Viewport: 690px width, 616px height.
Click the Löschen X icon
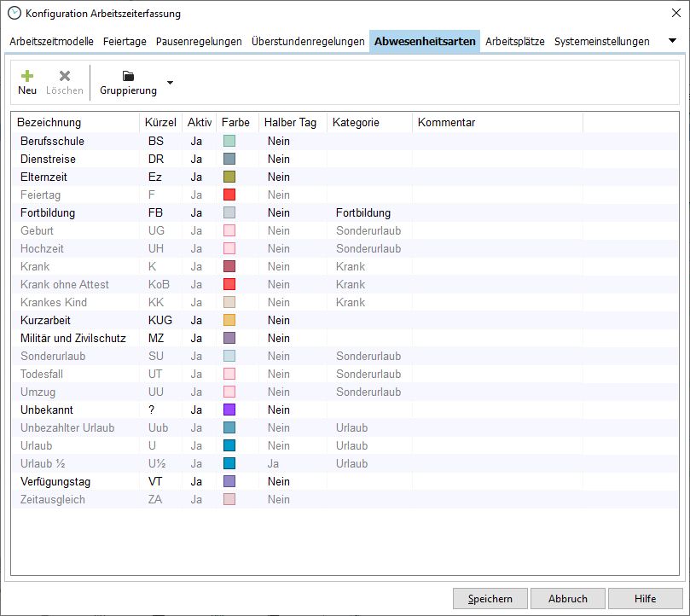65,76
